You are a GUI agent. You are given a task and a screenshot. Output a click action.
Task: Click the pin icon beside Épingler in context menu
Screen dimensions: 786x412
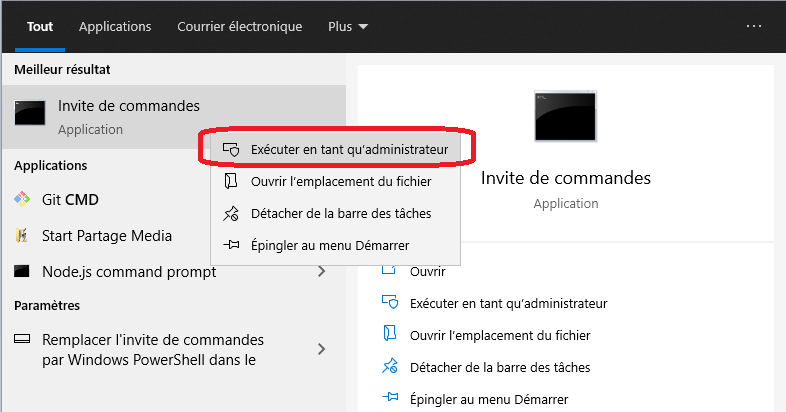pyautogui.click(x=231, y=245)
